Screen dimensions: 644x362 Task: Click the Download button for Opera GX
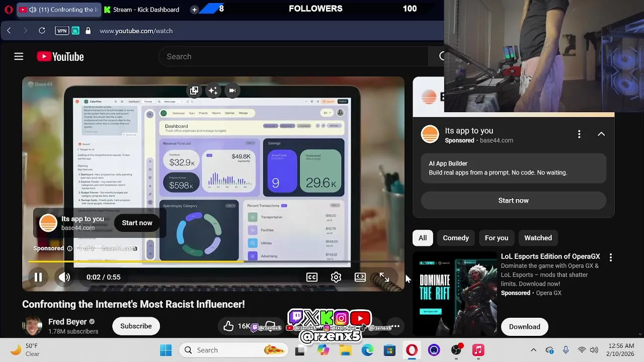524,327
